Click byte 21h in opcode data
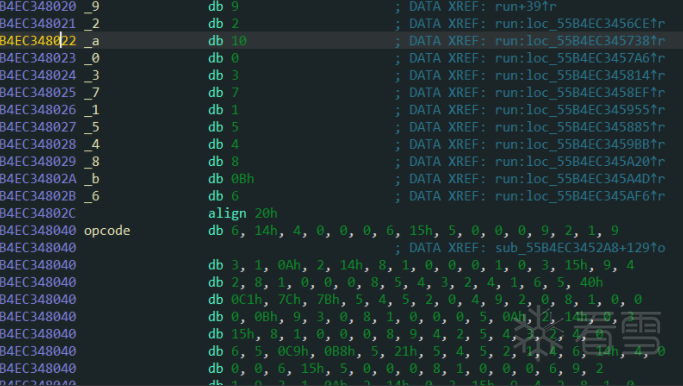The width and height of the screenshot is (683, 386). [x=405, y=352]
